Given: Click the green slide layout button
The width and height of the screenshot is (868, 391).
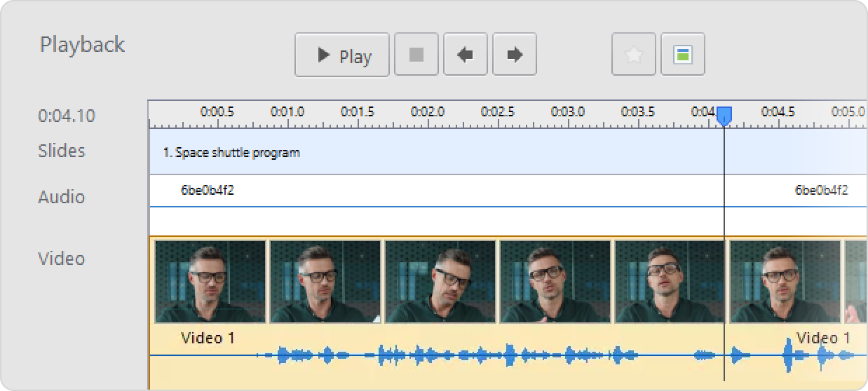Looking at the screenshot, I should click(683, 55).
